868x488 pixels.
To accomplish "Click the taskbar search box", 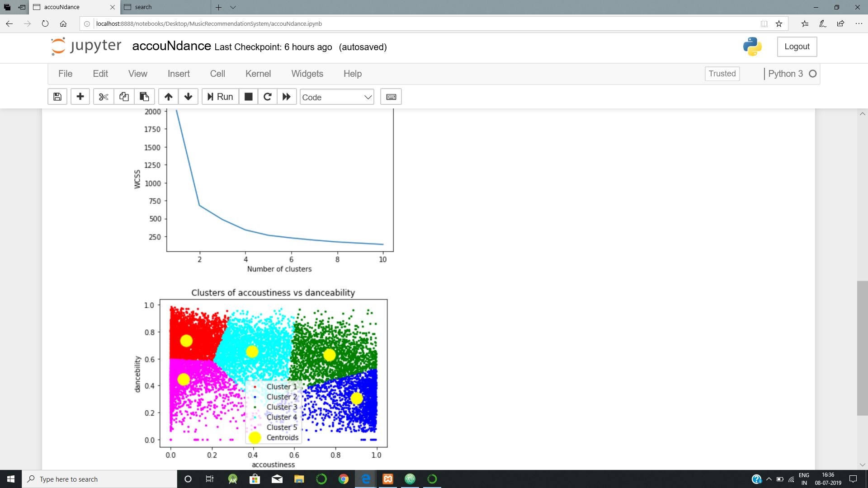I will point(99,479).
